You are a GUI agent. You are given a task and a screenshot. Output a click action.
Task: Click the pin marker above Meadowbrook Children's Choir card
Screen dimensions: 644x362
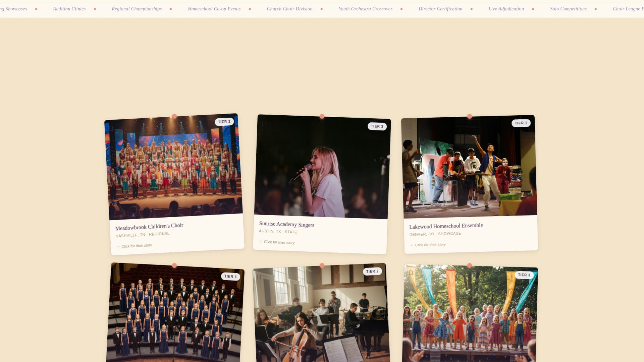point(174,116)
